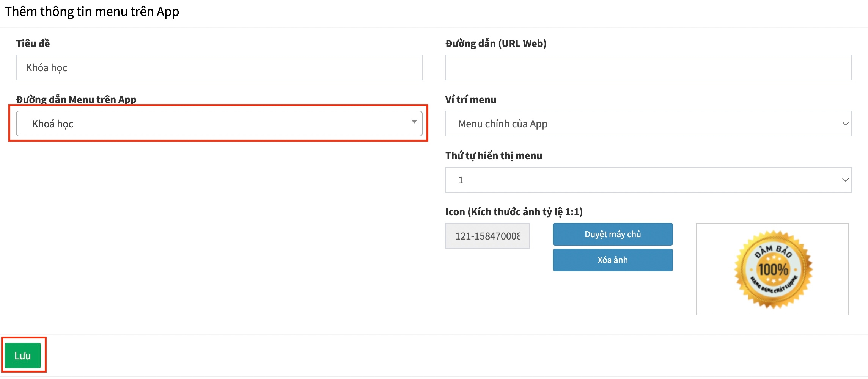Open the Đường dẫn Menu trên App dropdown
The image size is (868, 379).
(219, 124)
